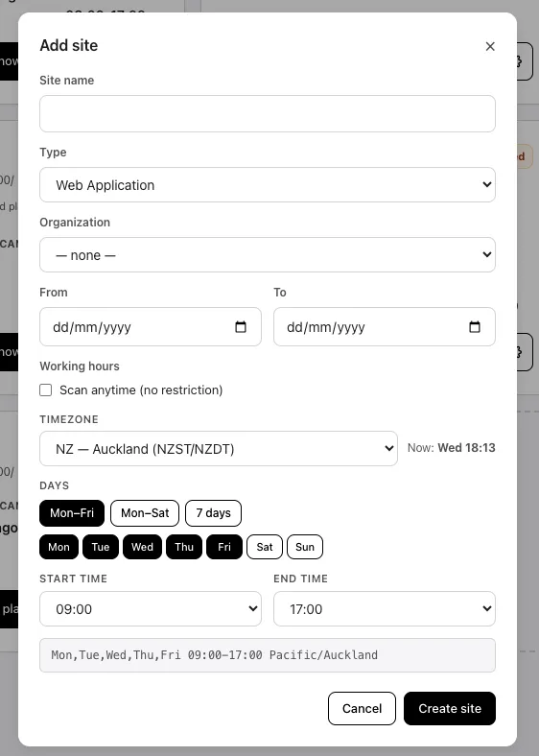The image size is (539, 756).
Task: Click the Create site button
Action: coord(450,708)
